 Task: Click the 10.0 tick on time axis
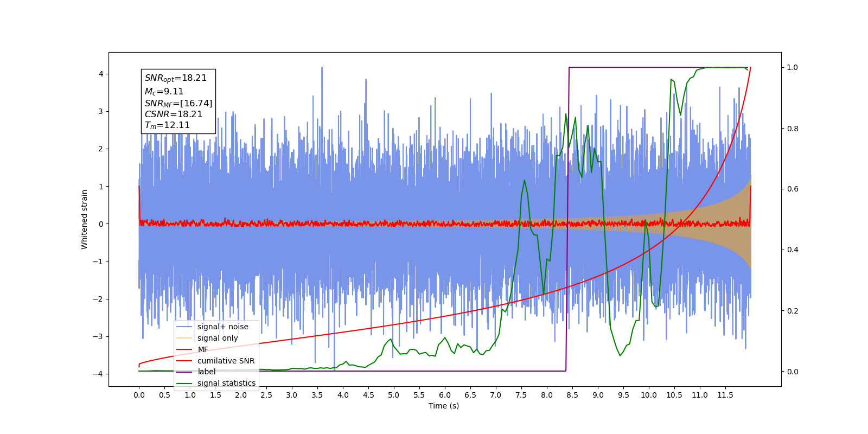coord(649,395)
